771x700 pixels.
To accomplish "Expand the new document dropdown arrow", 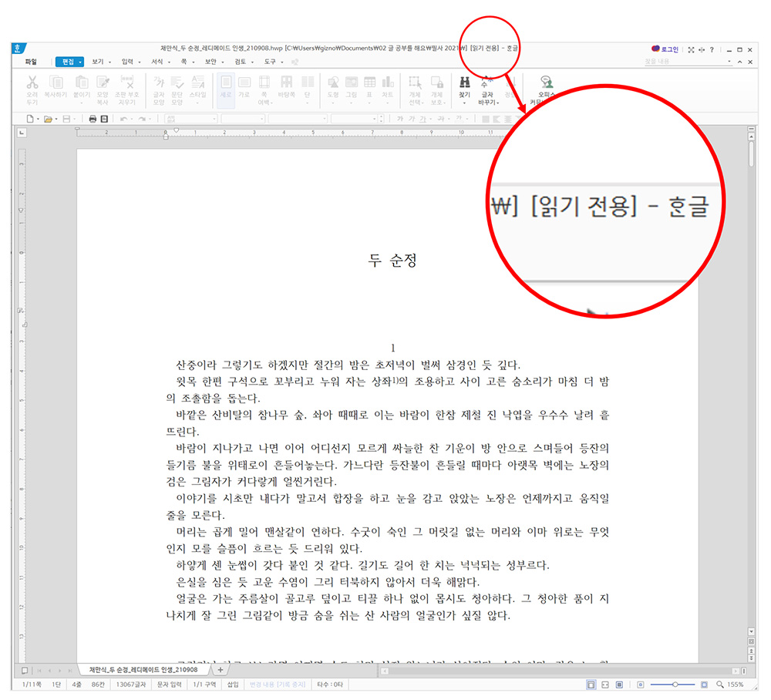I will tap(38, 119).
